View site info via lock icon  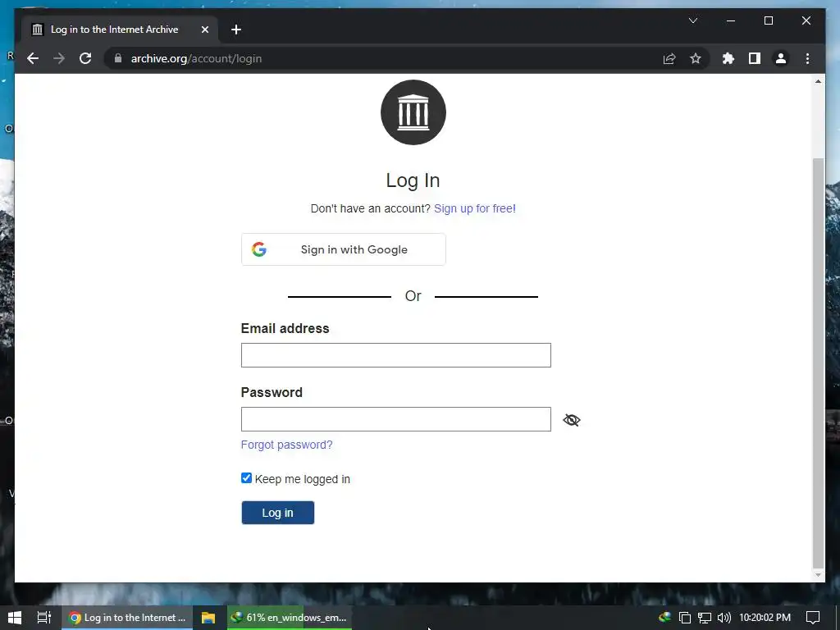click(x=118, y=58)
